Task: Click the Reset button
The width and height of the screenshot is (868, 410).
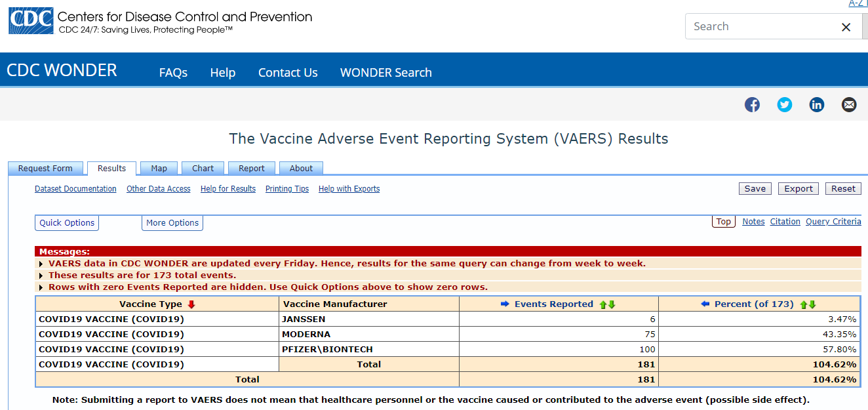Action: point(843,189)
